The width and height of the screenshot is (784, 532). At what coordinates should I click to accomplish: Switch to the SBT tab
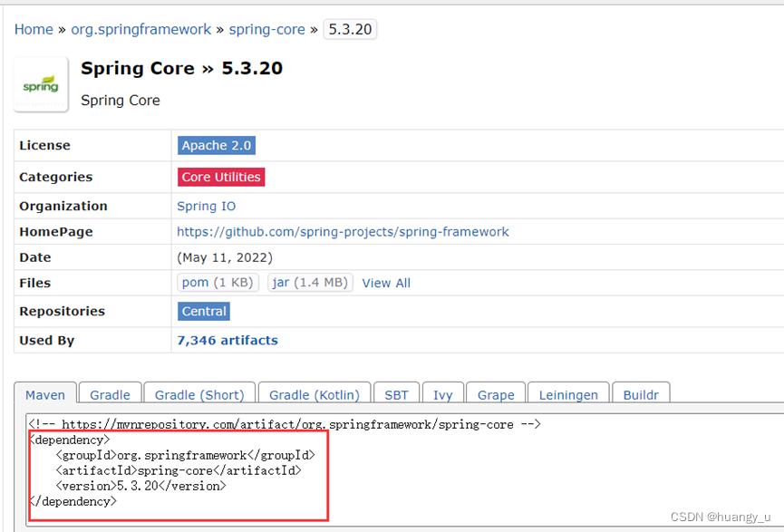coord(396,394)
